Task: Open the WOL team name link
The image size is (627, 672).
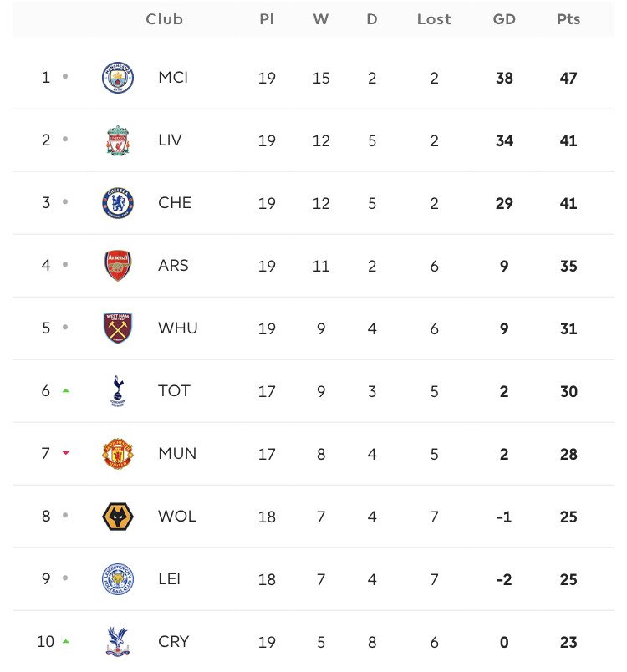Action: pyautogui.click(x=177, y=517)
